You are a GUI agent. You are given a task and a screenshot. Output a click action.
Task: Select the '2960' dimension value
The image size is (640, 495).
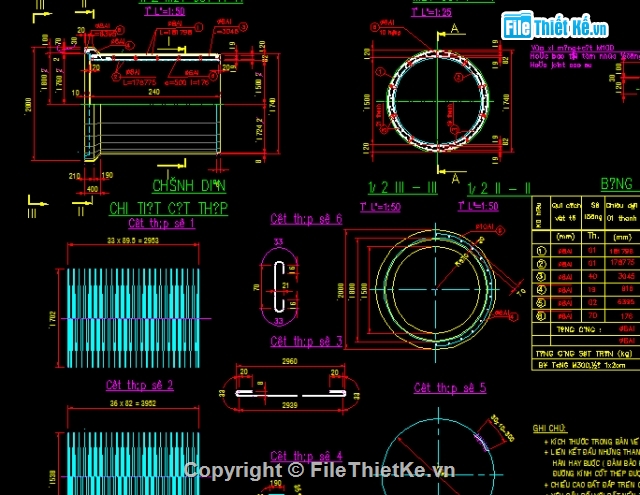(289, 361)
